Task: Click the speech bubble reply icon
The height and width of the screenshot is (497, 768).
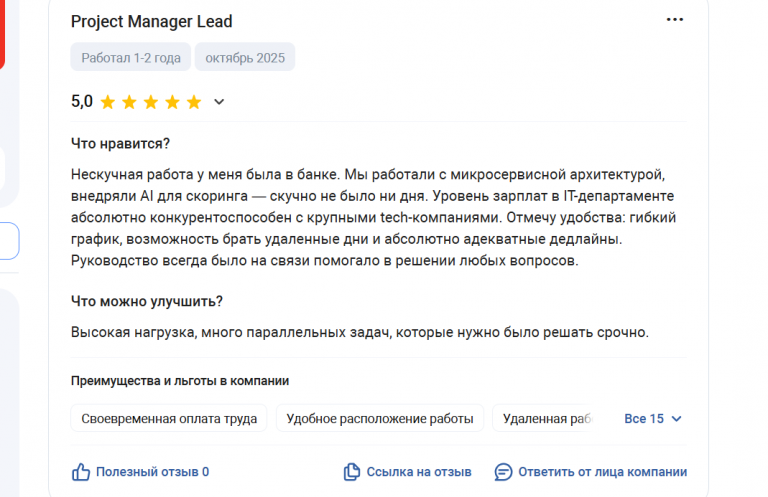Action: click(503, 472)
